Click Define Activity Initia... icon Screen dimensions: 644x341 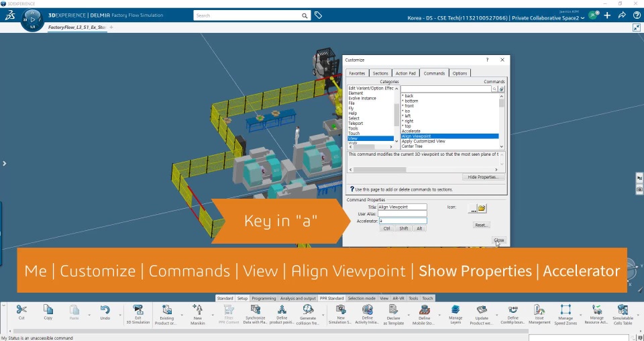tap(367, 309)
